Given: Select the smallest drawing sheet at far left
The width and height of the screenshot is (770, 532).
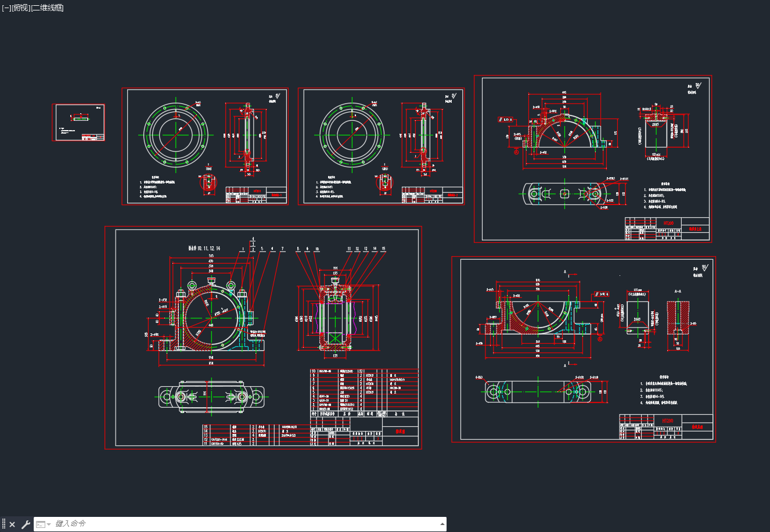Looking at the screenshot, I should pyautogui.click(x=79, y=123).
